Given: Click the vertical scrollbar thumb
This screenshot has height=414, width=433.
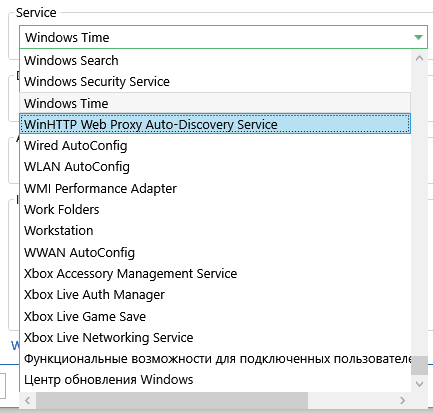Looking at the screenshot, I should pyautogui.click(x=419, y=365).
